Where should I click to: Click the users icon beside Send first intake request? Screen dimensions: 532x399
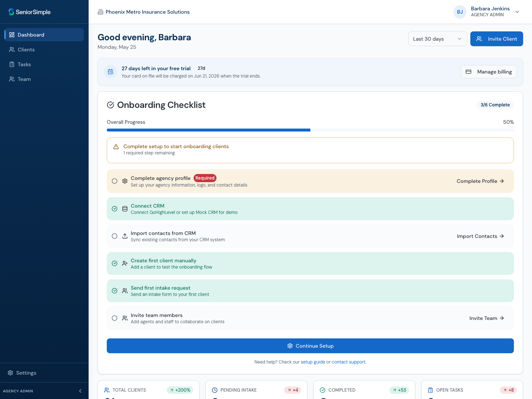(x=125, y=291)
